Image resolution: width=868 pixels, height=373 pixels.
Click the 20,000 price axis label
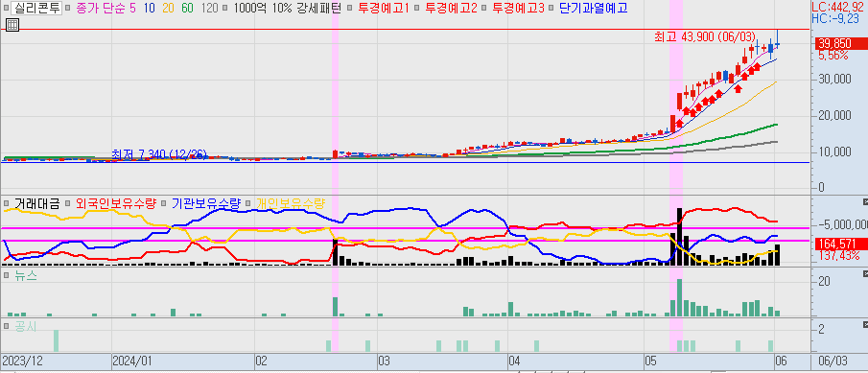pyautogui.click(x=835, y=115)
